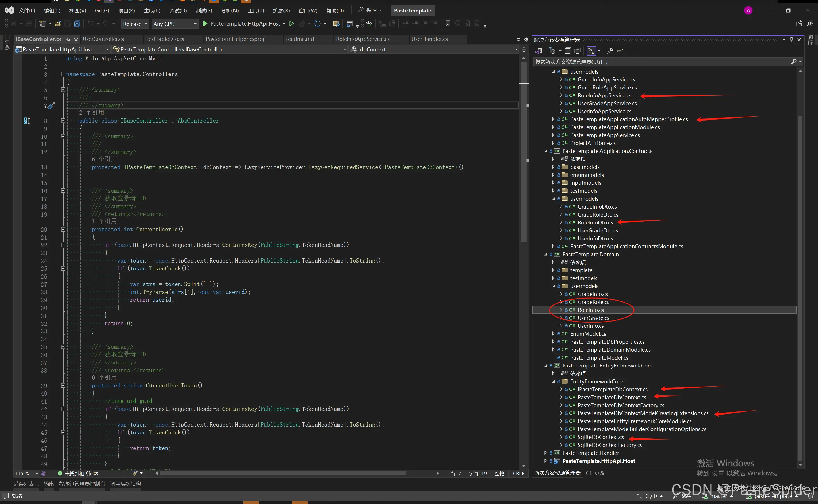818x504 pixels.
Task: Switch to the UserController.cs tab
Action: (x=103, y=39)
